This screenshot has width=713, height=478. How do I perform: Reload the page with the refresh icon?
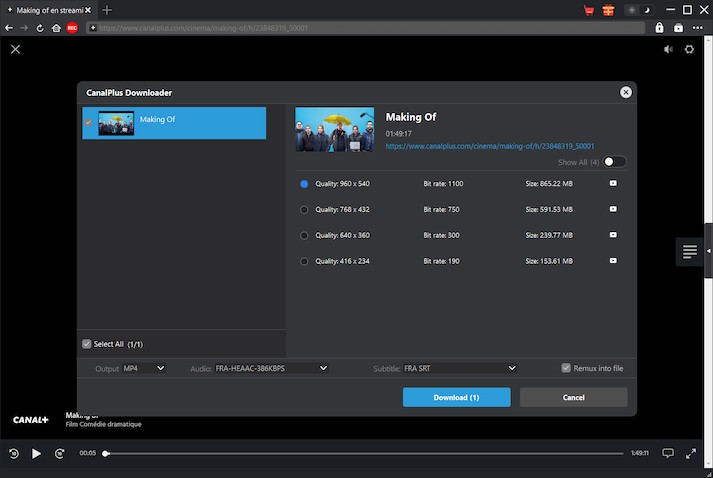(x=40, y=28)
